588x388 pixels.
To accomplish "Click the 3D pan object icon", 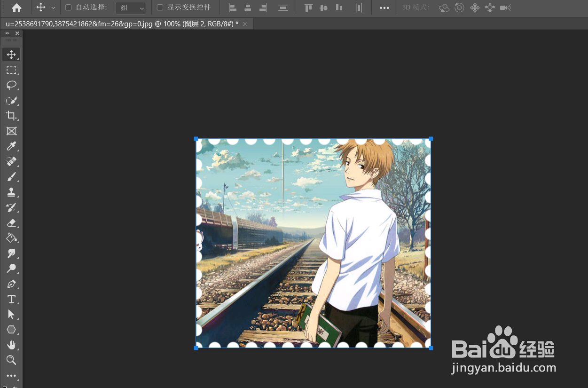I will (x=475, y=8).
